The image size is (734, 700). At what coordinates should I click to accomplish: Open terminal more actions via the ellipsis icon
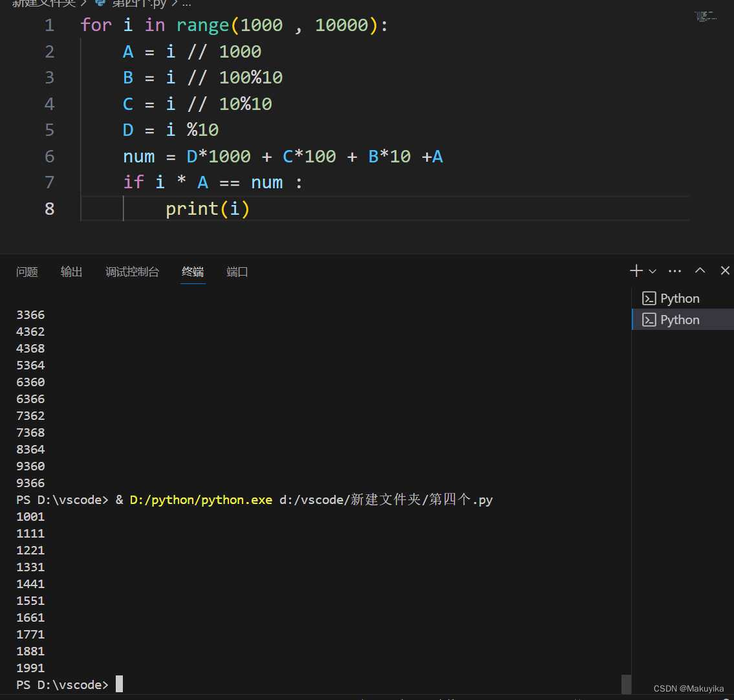point(675,270)
